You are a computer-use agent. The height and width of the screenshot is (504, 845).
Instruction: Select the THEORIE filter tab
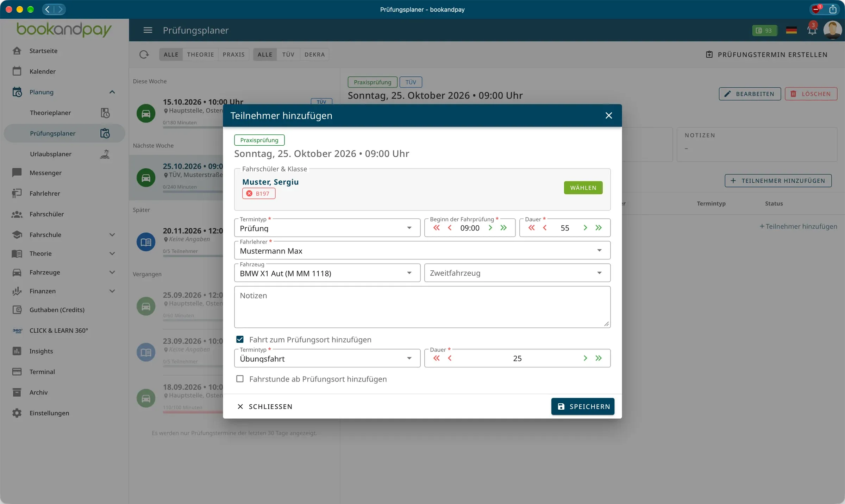pos(200,55)
